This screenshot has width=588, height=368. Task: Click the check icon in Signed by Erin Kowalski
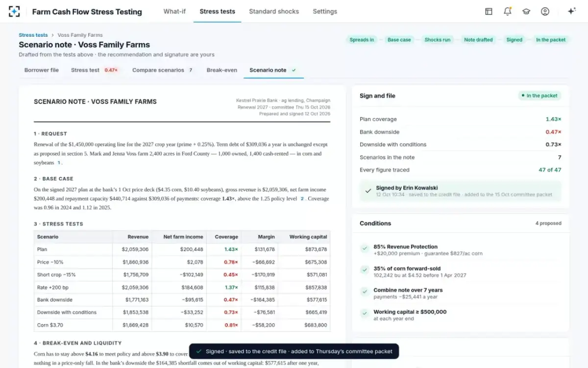pos(368,191)
